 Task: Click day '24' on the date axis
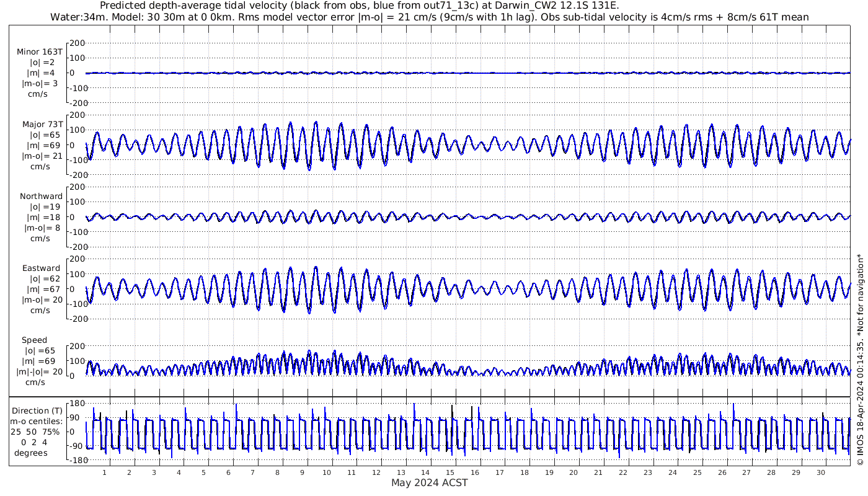(x=673, y=472)
